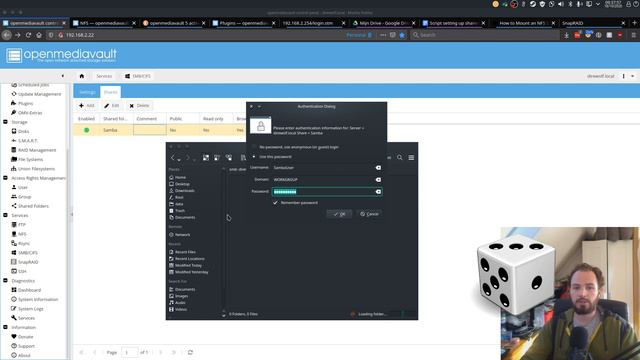The height and width of the screenshot is (360, 640).
Task: Open file manager forward history dropdown
Action: tap(194, 160)
